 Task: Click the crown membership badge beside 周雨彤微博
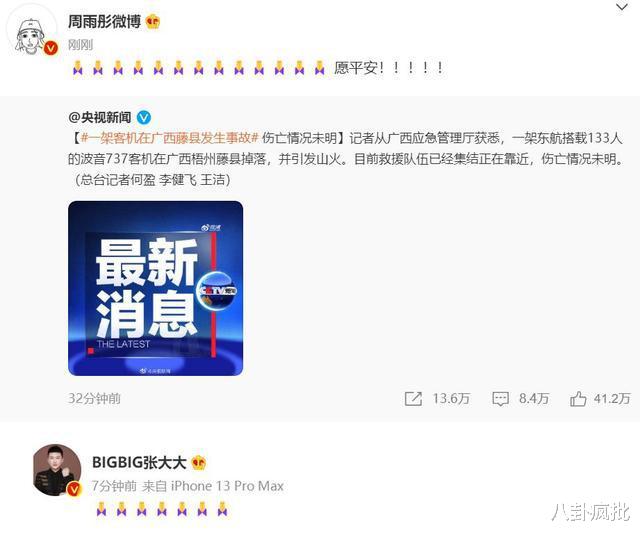pos(153,22)
